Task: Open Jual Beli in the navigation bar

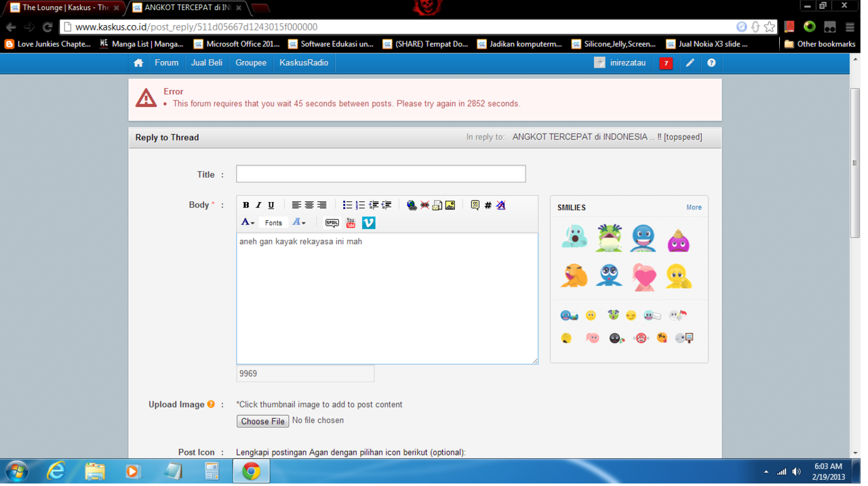Action: 207,63
